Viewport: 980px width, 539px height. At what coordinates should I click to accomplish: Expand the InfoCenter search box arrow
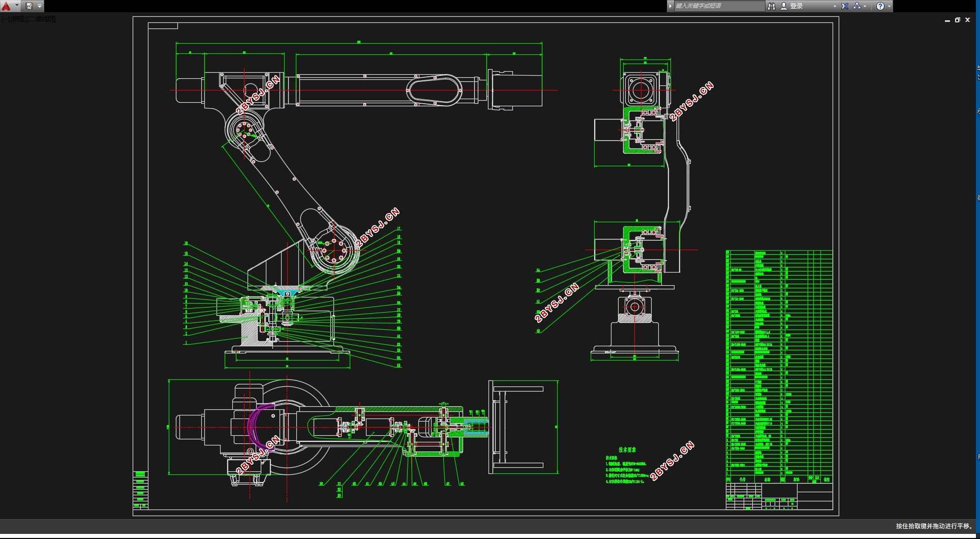(x=670, y=6)
